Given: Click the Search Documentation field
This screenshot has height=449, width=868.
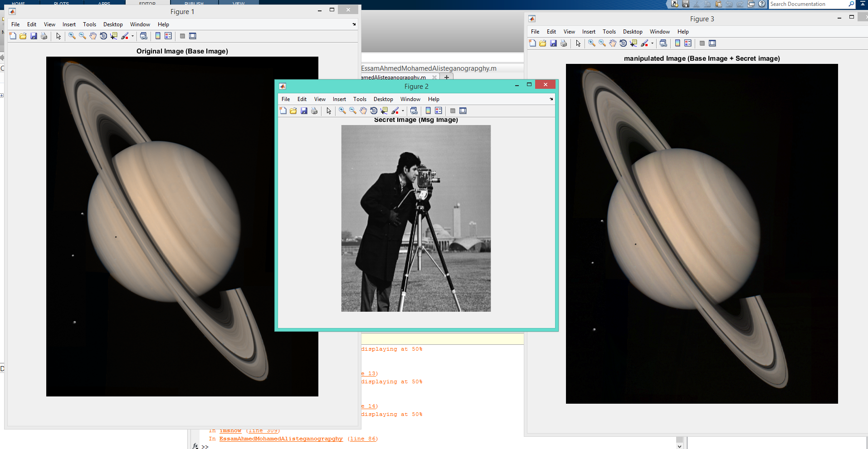Looking at the screenshot, I should click(807, 4).
